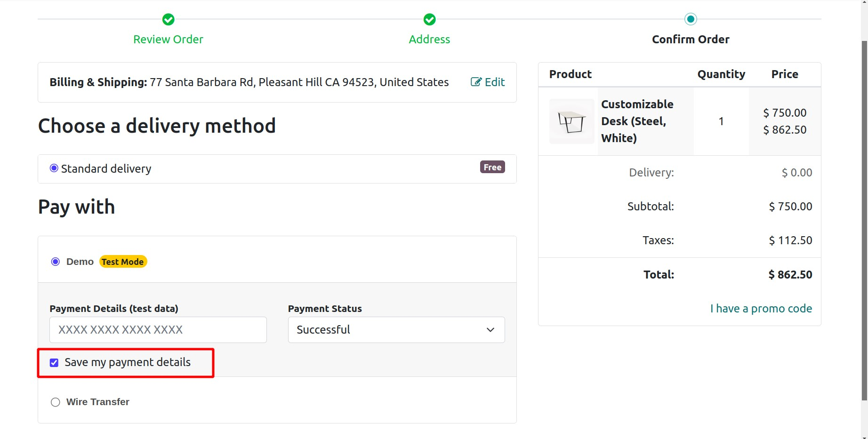Click the Customizable Desk product thumbnail

(572, 121)
